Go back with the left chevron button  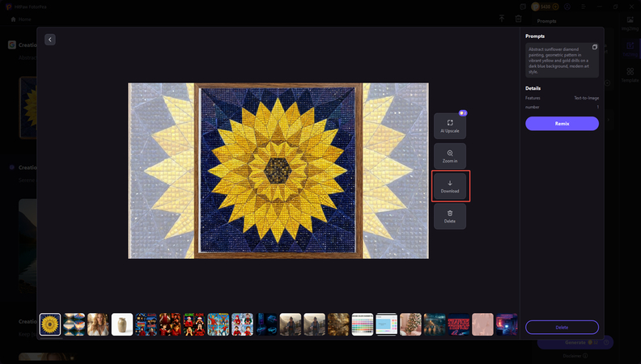tap(50, 40)
